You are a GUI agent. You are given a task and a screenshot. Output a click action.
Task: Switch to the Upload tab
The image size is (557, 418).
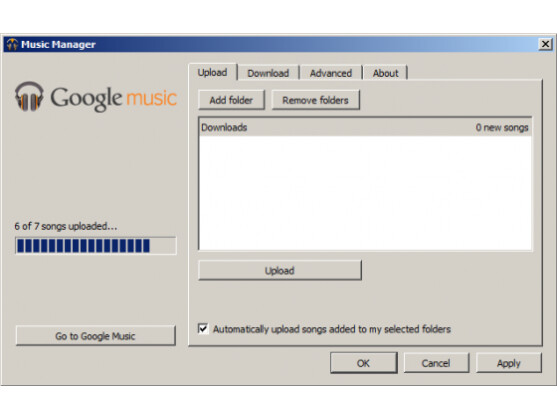click(212, 72)
